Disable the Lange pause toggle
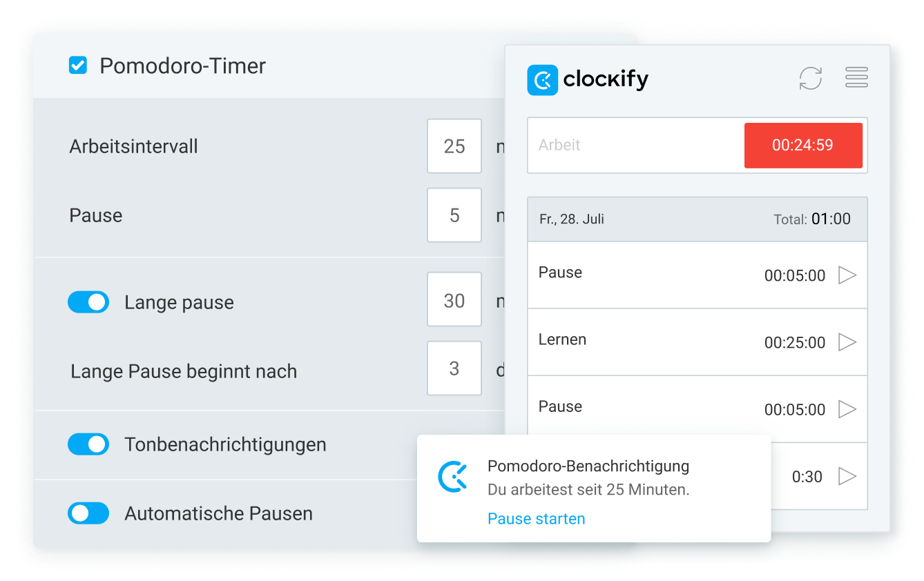The height and width of the screenshot is (581, 924). (x=88, y=302)
